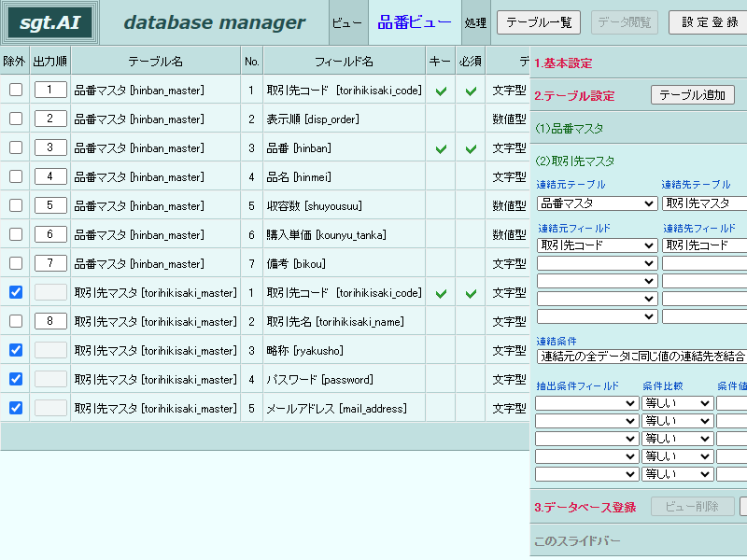Tick the exclude checkbox for 購入単価 row
747x560 pixels.
pos(16,234)
